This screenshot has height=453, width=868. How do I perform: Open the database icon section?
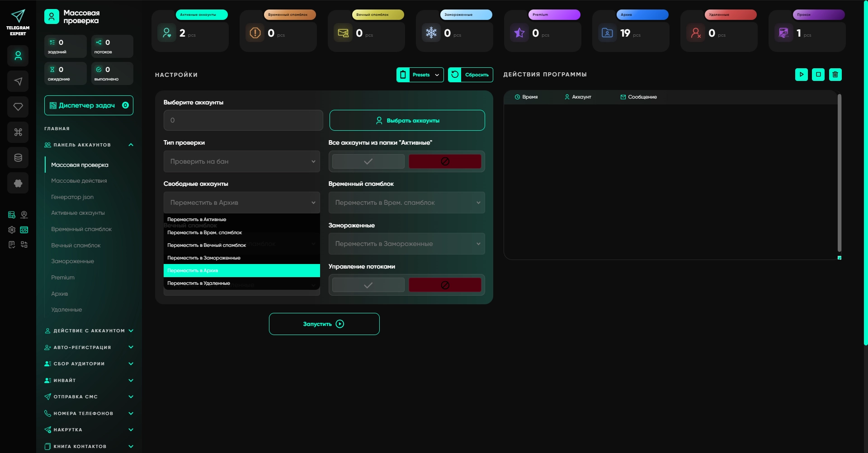point(18,158)
